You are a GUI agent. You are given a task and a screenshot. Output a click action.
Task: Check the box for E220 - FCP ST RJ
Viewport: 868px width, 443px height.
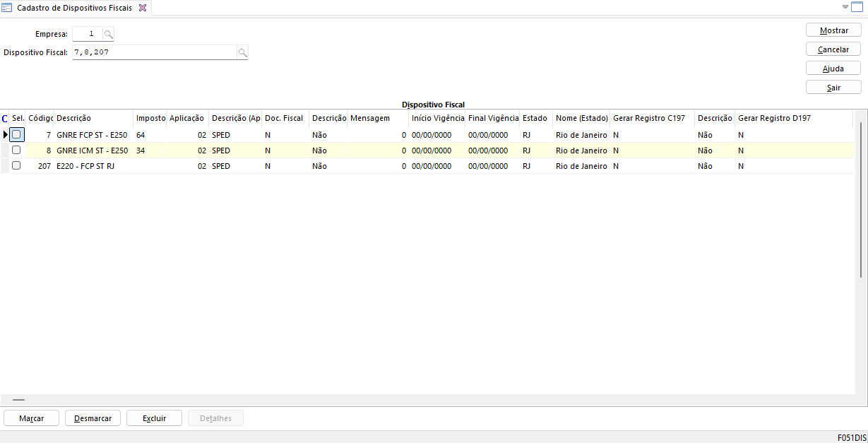coord(16,165)
